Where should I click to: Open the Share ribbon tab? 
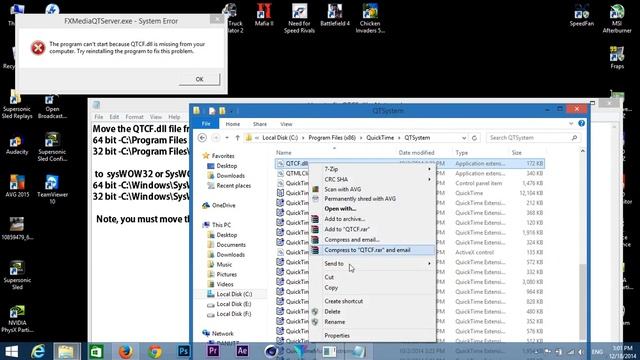click(260, 124)
